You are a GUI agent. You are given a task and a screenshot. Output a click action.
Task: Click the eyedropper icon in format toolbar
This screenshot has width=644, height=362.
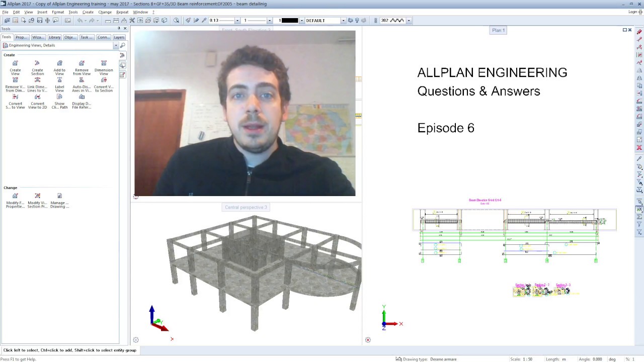(x=204, y=21)
